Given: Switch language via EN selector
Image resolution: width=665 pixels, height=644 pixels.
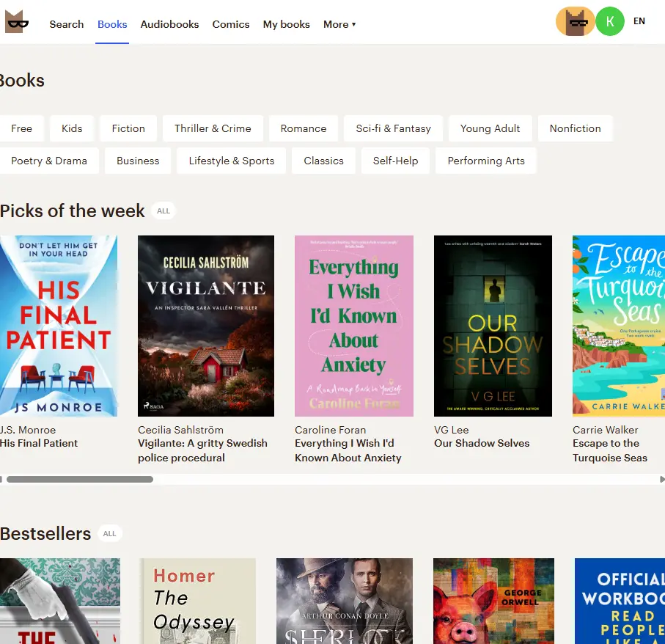Looking at the screenshot, I should tap(639, 21).
